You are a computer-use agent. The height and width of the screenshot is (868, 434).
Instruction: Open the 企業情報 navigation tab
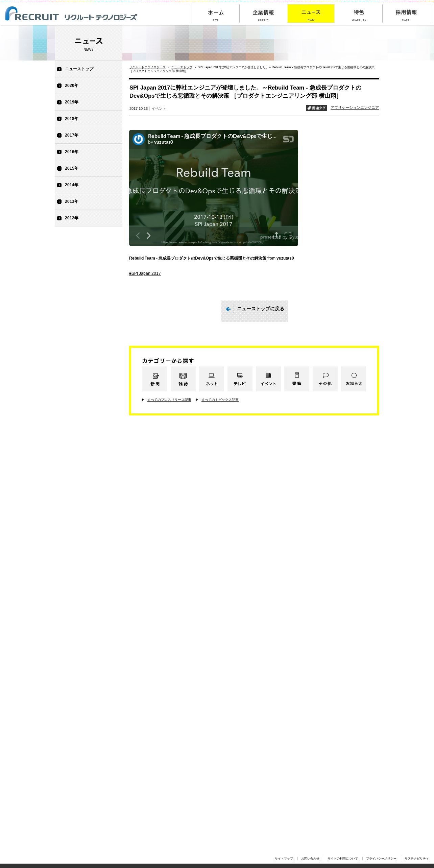[263, 14]
